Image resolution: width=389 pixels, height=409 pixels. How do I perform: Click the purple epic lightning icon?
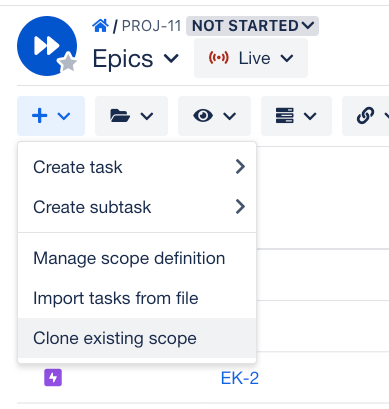53,378
